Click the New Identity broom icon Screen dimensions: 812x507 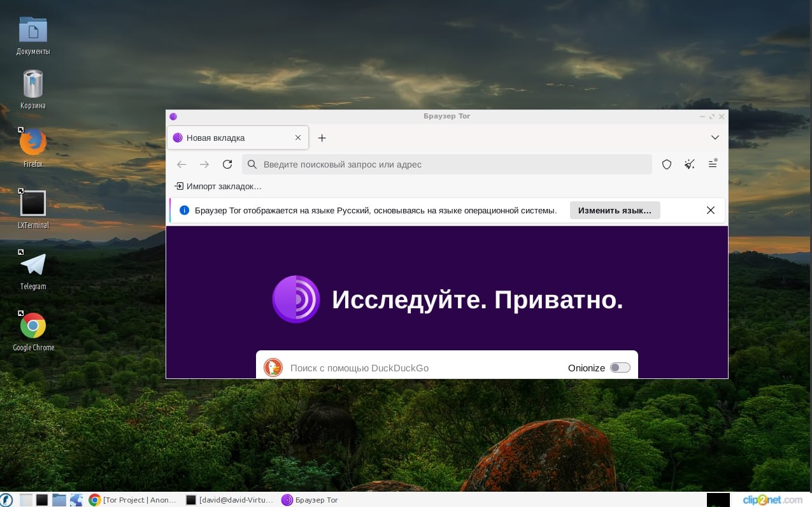coord(690,164)
